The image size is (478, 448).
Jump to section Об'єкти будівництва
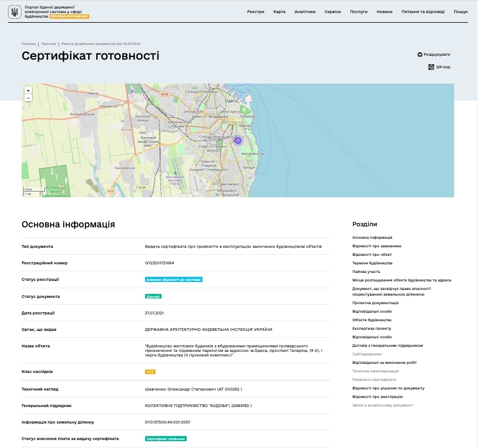[x=372, y=320]
